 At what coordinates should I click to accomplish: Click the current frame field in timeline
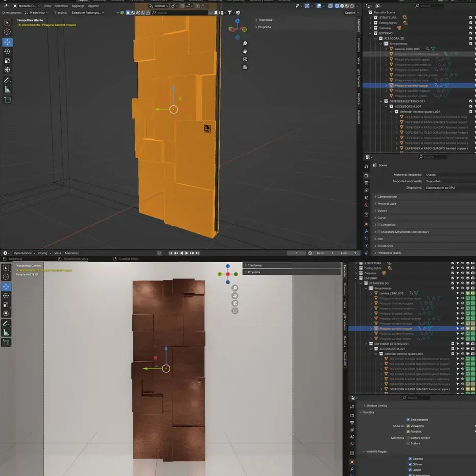pyautogui.click(x=296, y=253)
